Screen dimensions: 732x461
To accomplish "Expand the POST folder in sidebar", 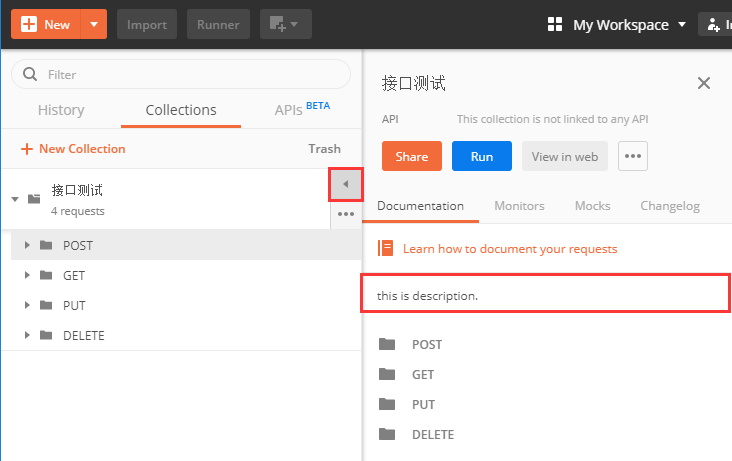I will 27,245.
